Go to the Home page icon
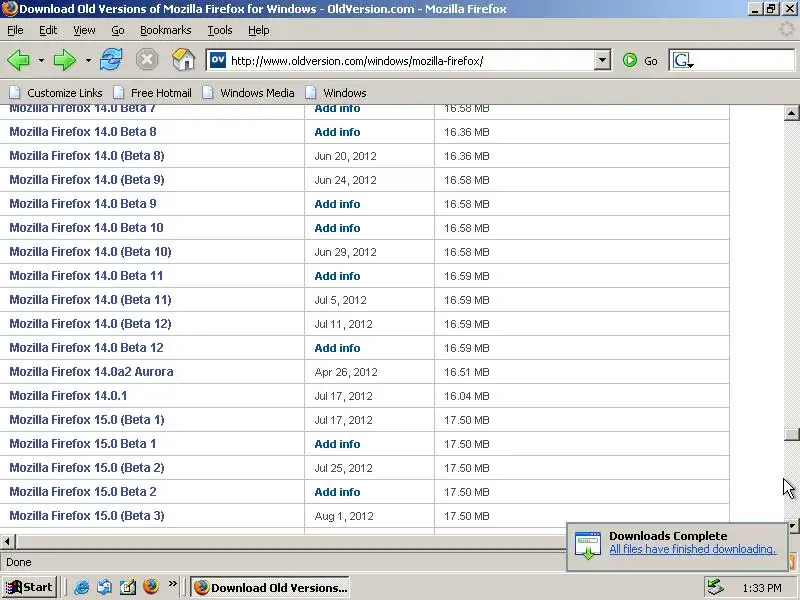The height and width of the screenshot is (600, 800). [184, 60]
